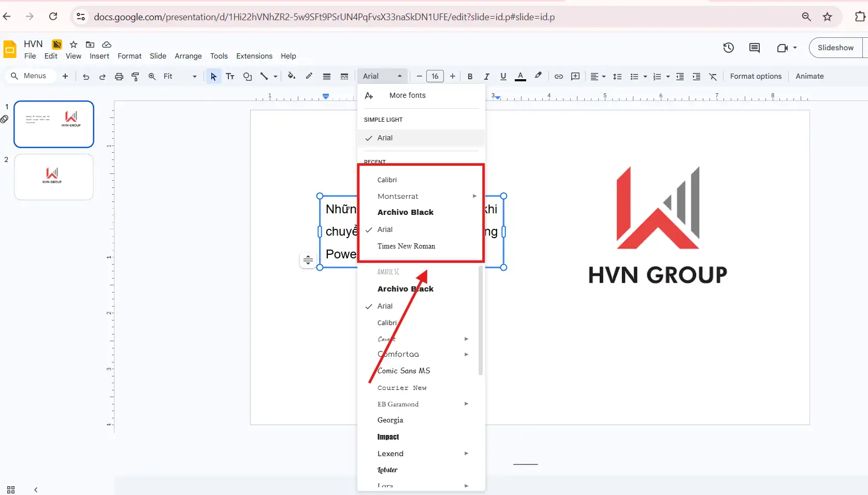Open version history

tap(728, 48)
